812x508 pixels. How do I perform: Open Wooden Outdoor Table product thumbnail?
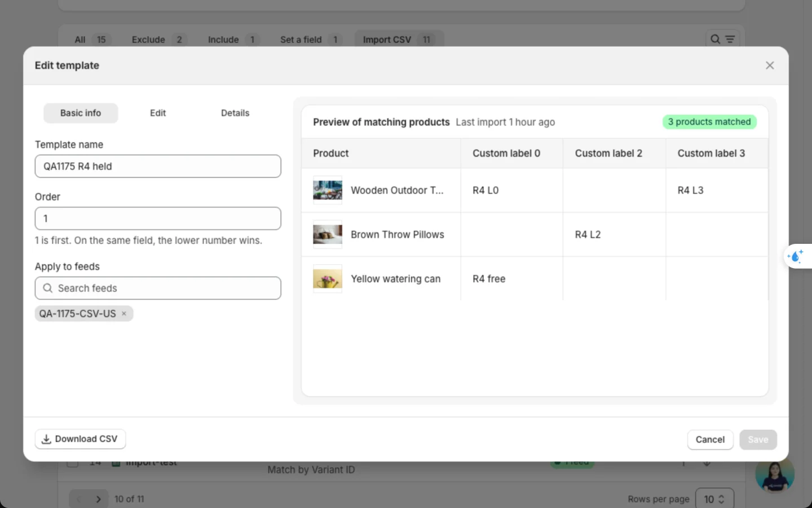tap(328, 190)
